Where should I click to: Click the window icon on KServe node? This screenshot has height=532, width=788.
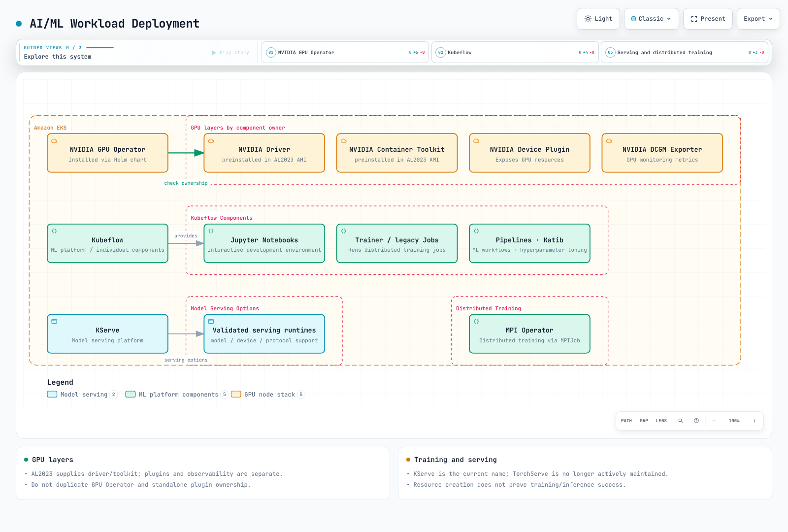coord(54,322)
